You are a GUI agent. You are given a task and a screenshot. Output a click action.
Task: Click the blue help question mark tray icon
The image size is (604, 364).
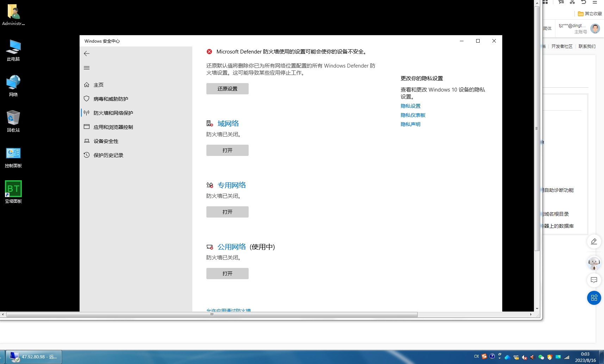492,357
